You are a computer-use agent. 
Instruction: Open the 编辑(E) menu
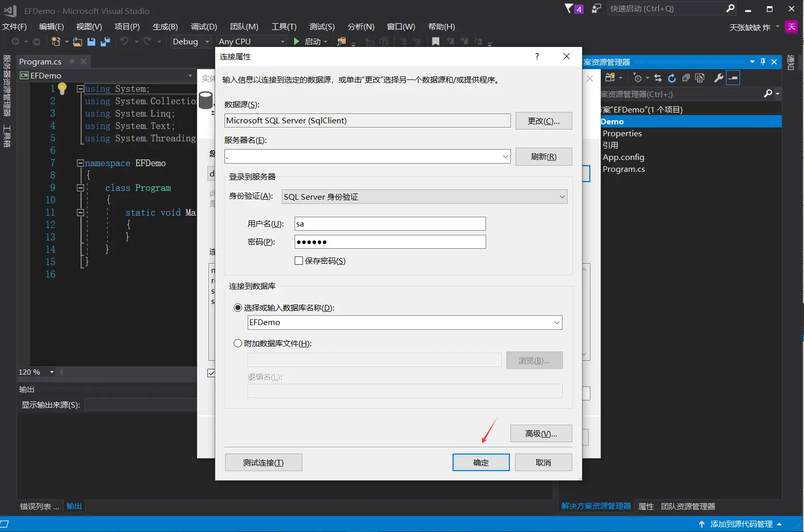coord(52,27)
